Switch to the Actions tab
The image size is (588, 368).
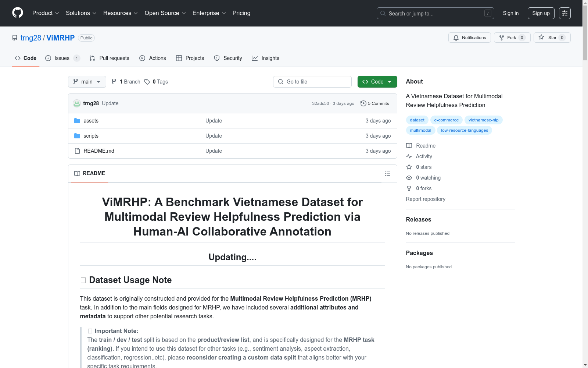tap(153, 58)
